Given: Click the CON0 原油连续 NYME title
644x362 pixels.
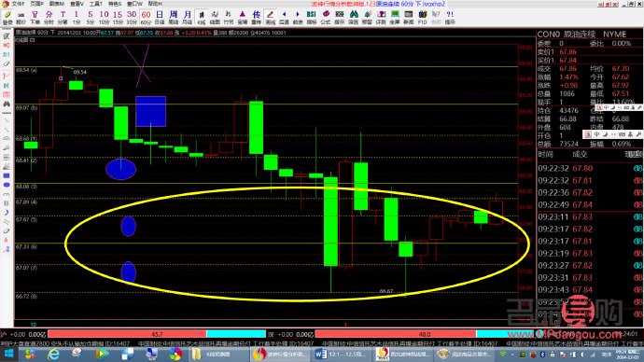Looking at the screenshot, I should click(x=581, y=35).
